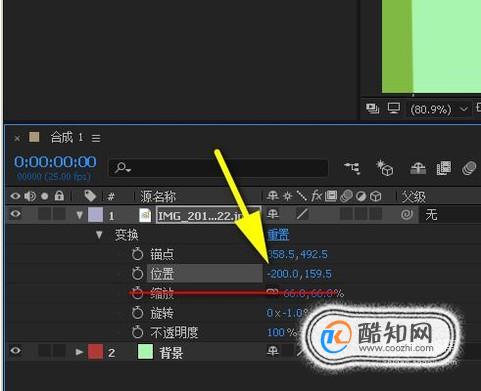Expand the 背景 layer properties

click(79, 352)
